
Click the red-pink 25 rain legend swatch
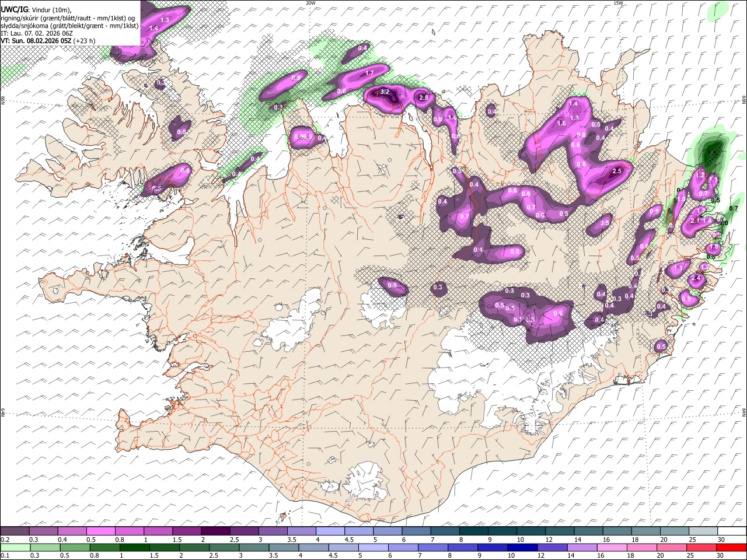(x=702, y=547)
